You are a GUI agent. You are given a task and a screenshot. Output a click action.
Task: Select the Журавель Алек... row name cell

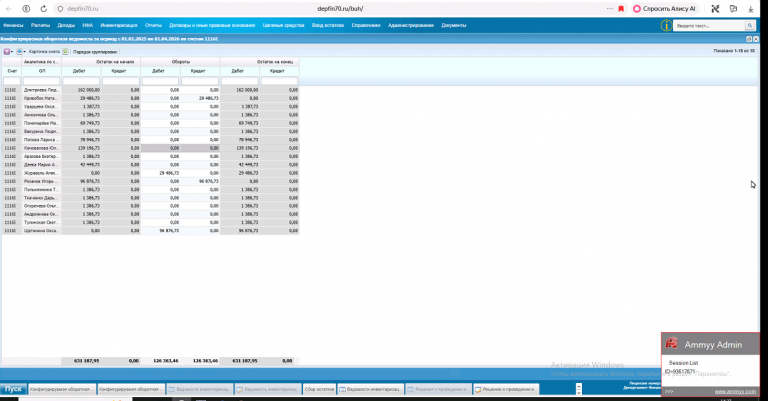point(42,173)
